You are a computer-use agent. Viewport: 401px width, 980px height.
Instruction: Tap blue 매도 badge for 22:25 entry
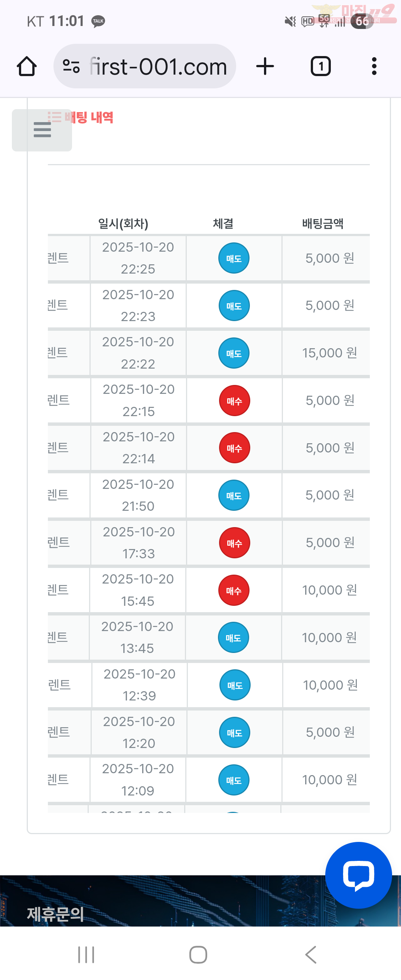pyautogui.click(x=234, y=258)
